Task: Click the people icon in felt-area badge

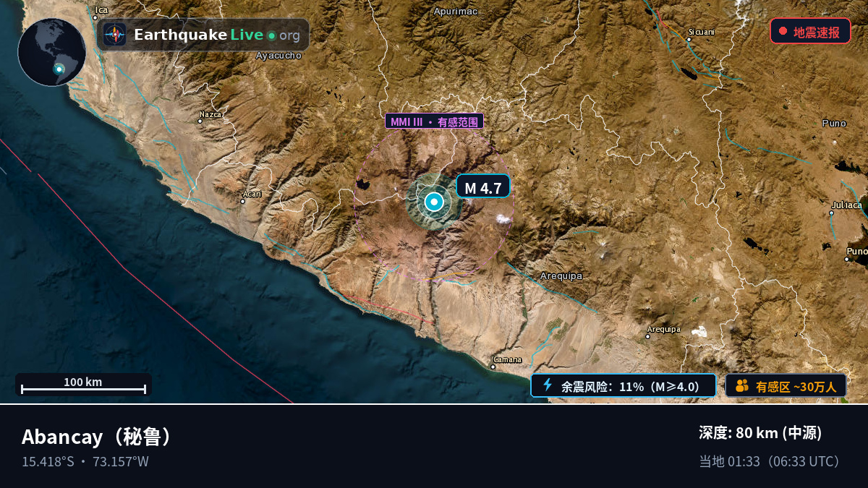Action: pyautogui.click(x=742, y=385)
